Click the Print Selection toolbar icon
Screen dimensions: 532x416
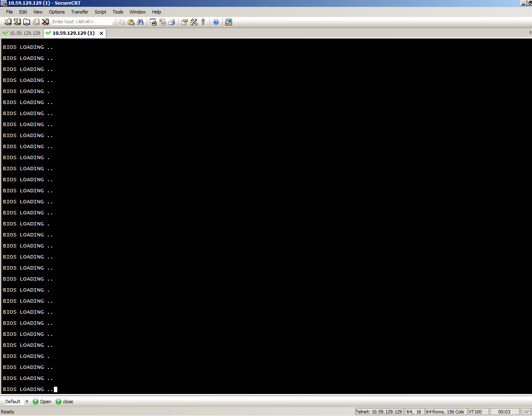click(x=163, y=22)
